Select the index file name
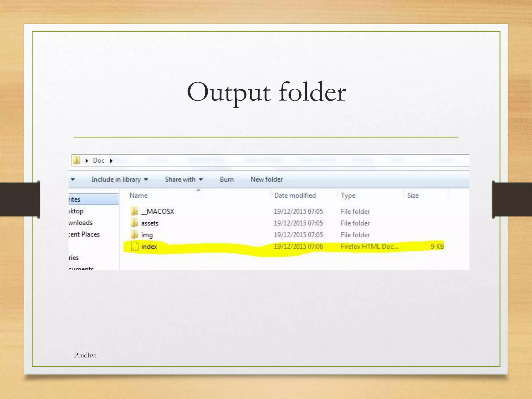This screenshot has height=399, width=532. (149, 247)
